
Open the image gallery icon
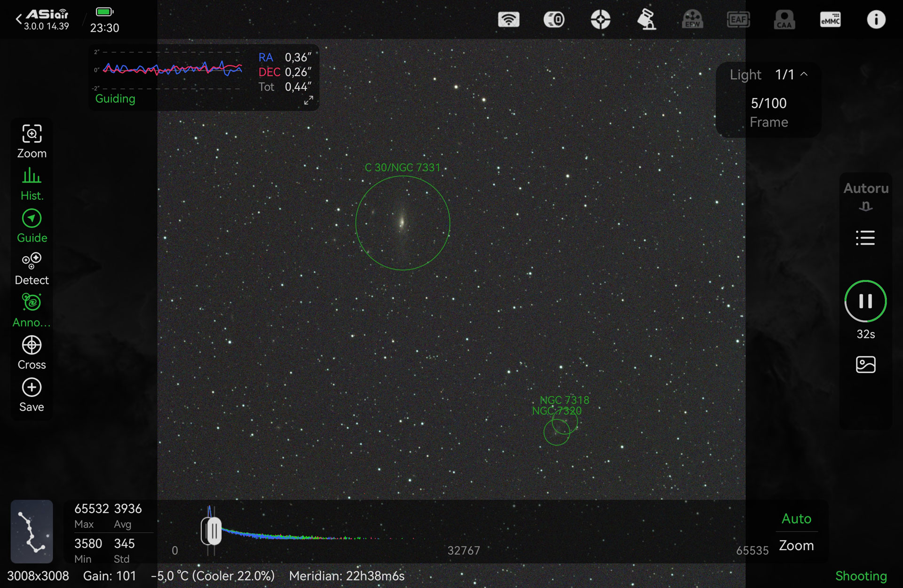[x=865, y=365]
